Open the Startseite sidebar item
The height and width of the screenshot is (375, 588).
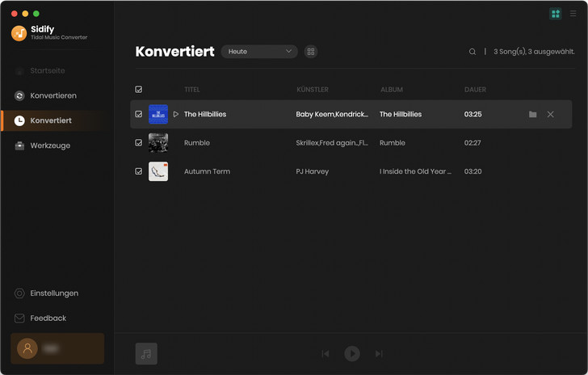click(x=47, y=70)
